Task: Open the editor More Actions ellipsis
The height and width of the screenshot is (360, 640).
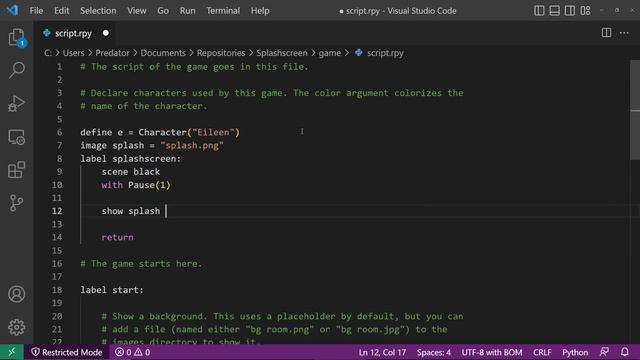Action: click(x=624, y=33)
